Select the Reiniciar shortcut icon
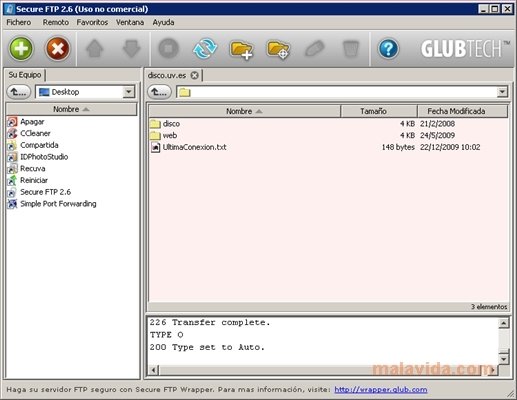Screen dimensions: 517x400 coord(12,180)
